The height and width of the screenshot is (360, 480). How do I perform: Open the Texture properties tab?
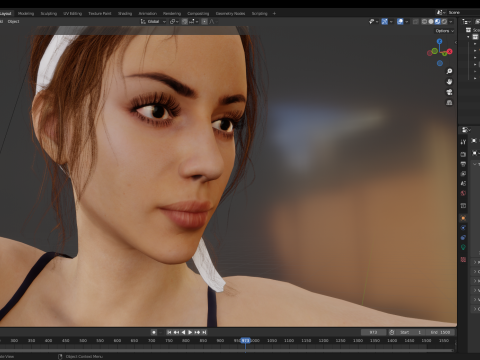coord(463,259)
